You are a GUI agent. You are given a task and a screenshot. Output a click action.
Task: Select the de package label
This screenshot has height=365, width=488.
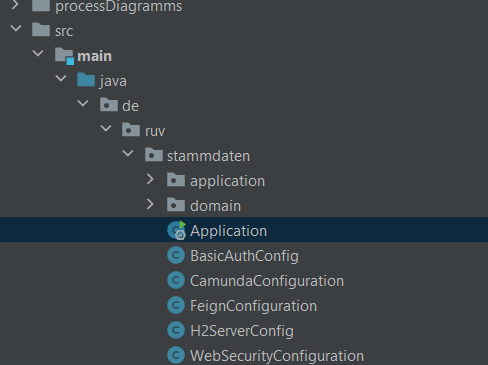(x=130, y=106)
